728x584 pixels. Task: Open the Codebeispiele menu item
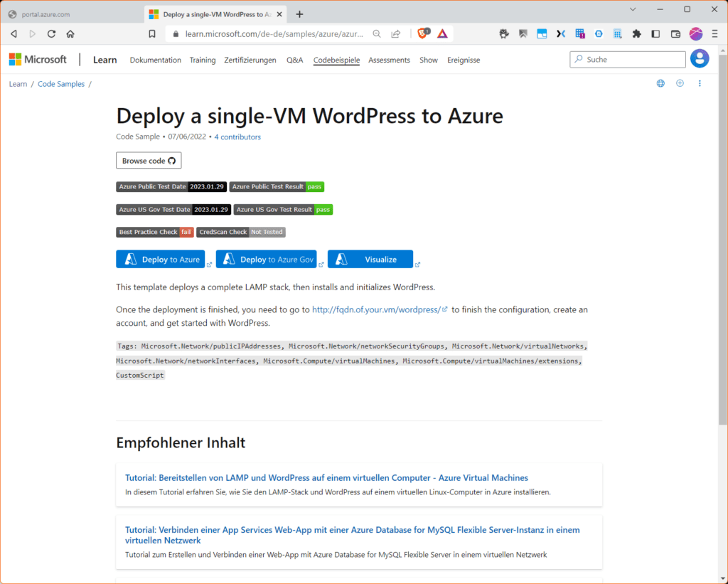tap(336, 60)
